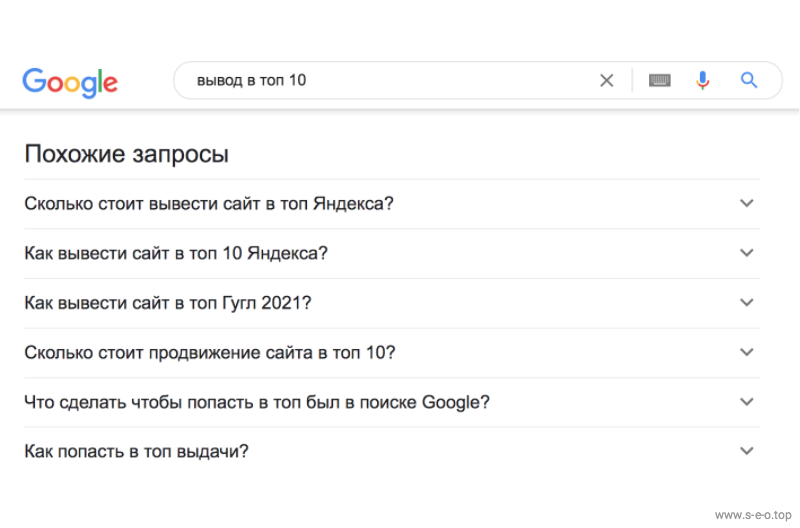Focus the search field with 'вывод в топ 10'
Viewport: 800px width, 528px height.
coord(388,81)
